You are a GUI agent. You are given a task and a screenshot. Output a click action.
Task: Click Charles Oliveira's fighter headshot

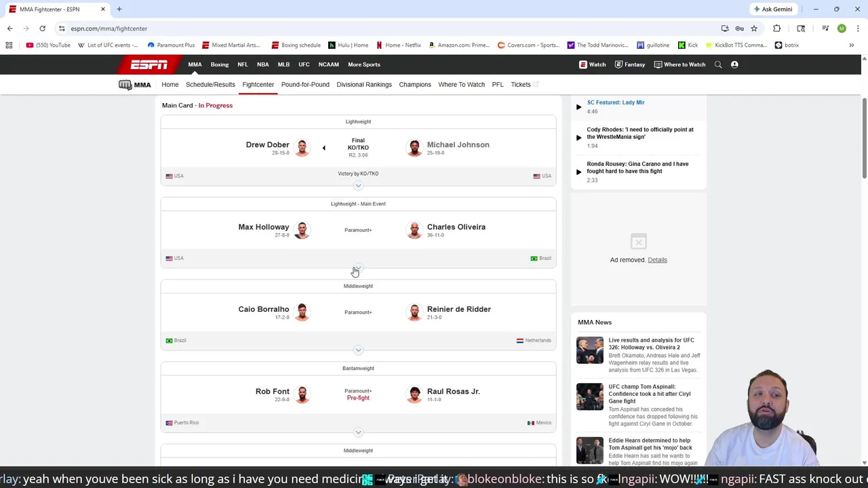[x=414, y=230]
